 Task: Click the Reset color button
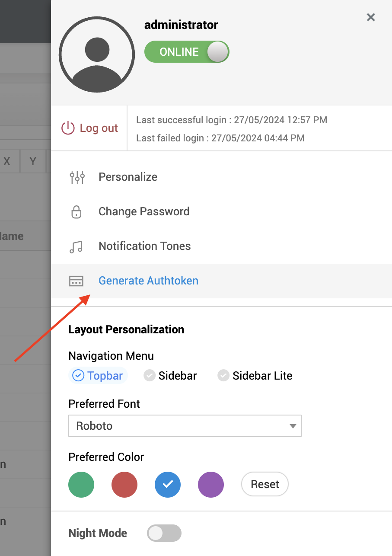tap(265, 484)
